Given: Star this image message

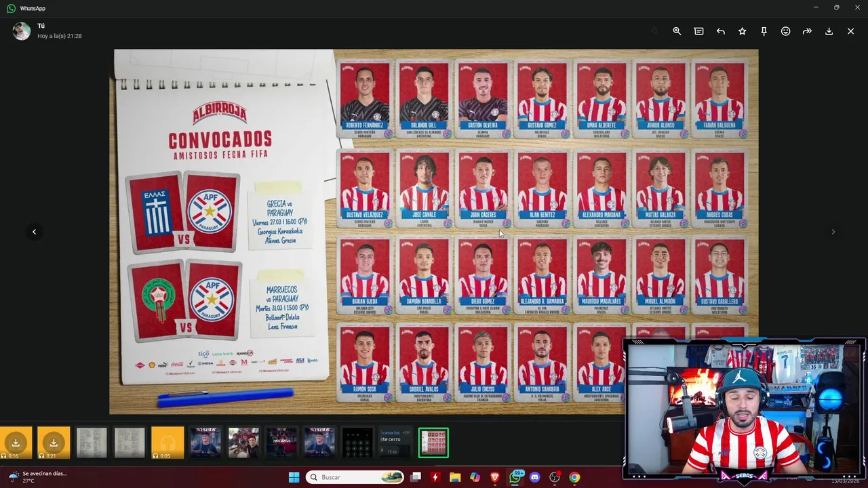Looking at the screenshot, I should click(x=742, y=31).
